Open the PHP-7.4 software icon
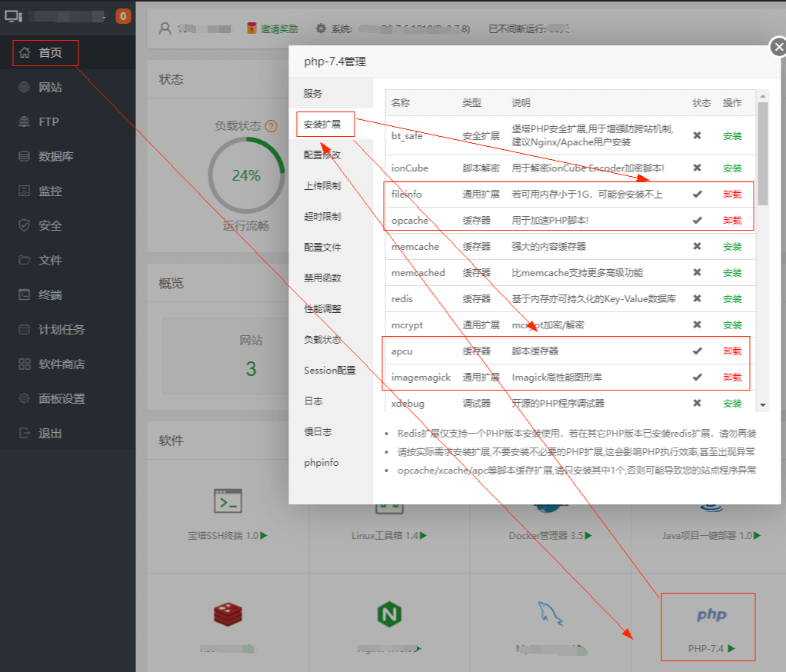 708,623
